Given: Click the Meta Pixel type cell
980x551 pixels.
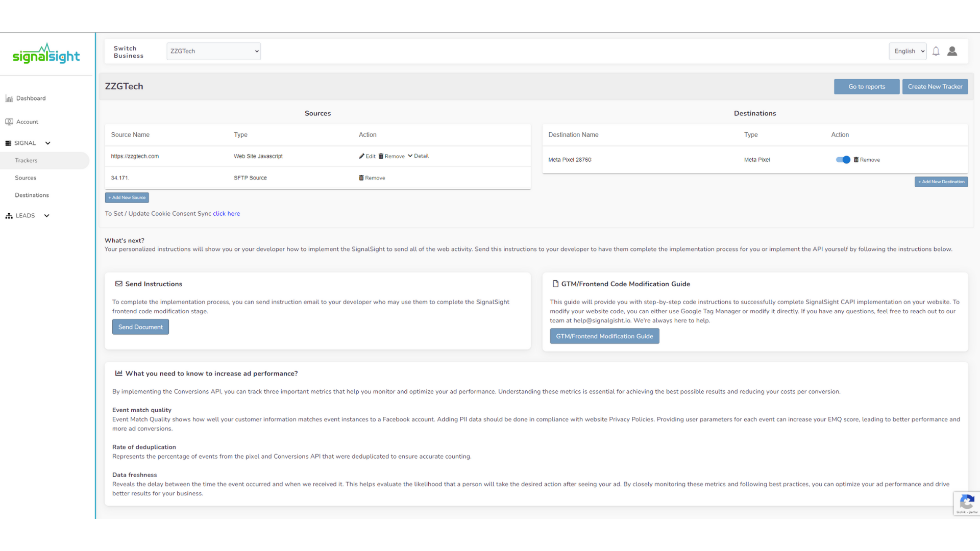Looking at the screenshot, I should click(757, 160).
